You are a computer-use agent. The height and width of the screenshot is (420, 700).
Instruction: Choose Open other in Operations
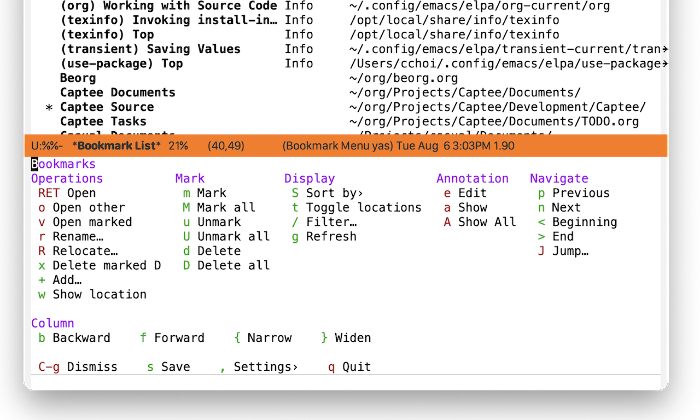[x=81, y=208]
